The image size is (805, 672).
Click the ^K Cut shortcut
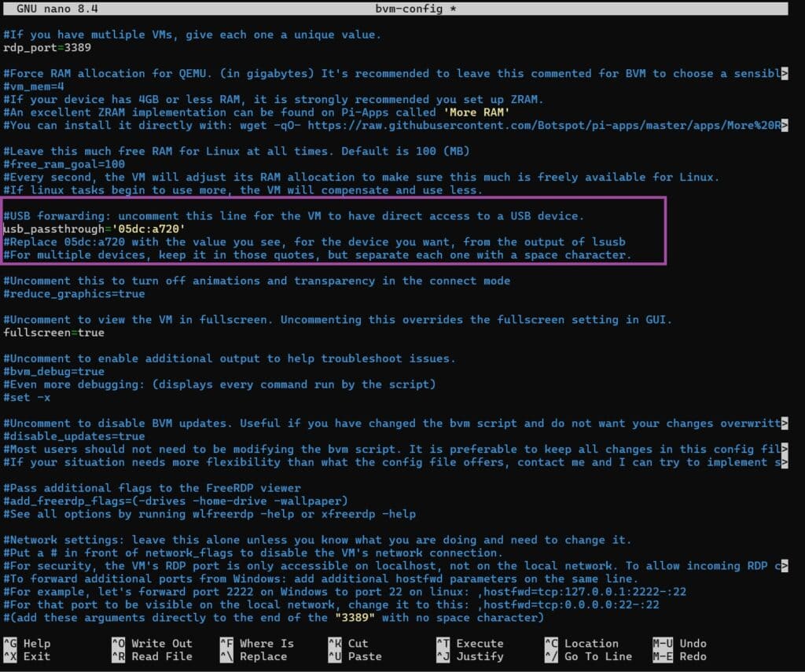[x=347, y=643]
